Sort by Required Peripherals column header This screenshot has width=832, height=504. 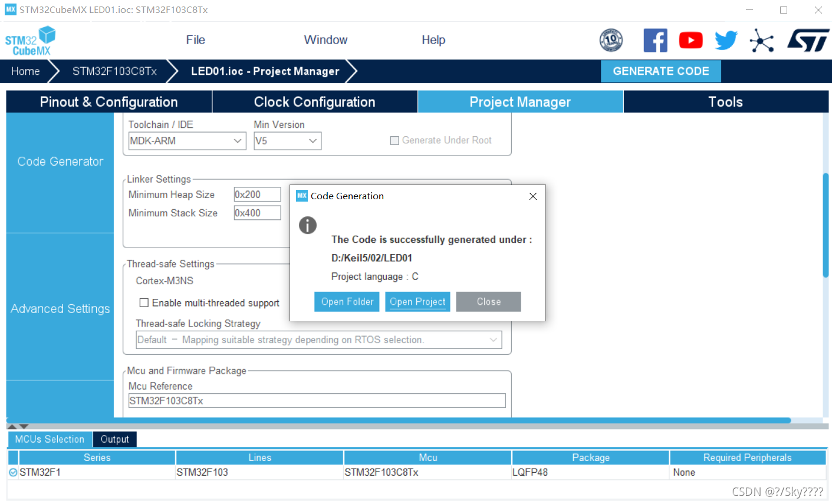pyautogui.click(x=748, y=457)
